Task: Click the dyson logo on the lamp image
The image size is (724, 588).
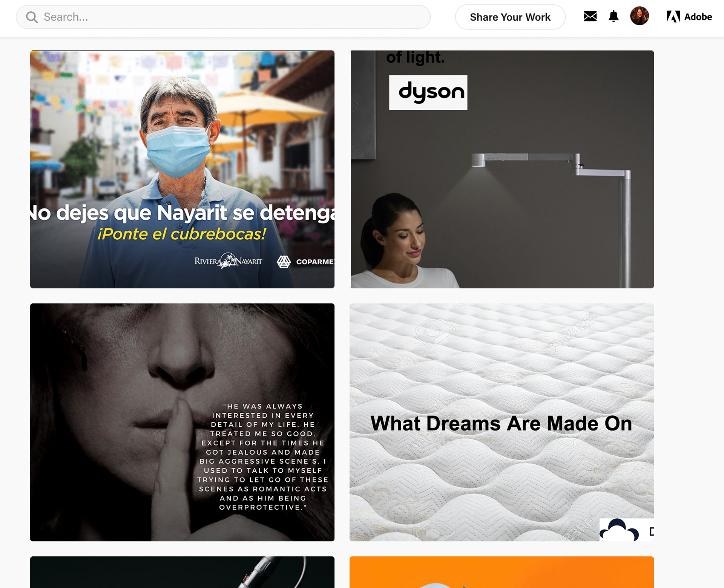Action: (428, 92)
